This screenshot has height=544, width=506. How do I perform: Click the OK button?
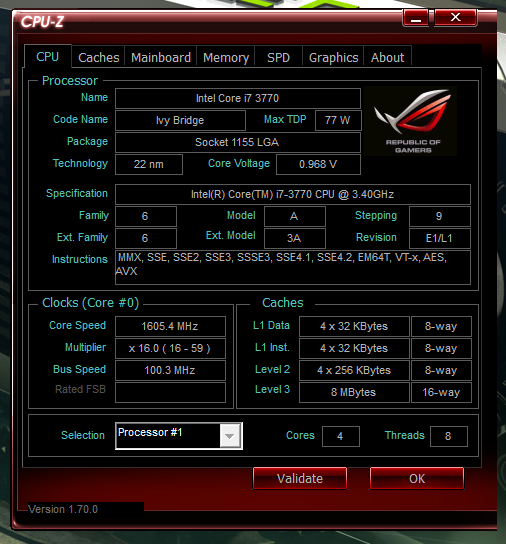(417, 478)
